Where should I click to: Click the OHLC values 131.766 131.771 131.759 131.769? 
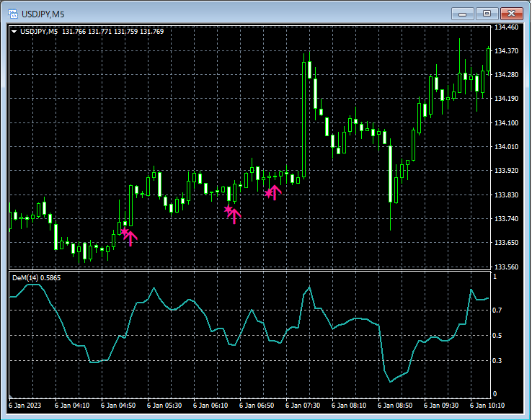[x=113, y=32]
